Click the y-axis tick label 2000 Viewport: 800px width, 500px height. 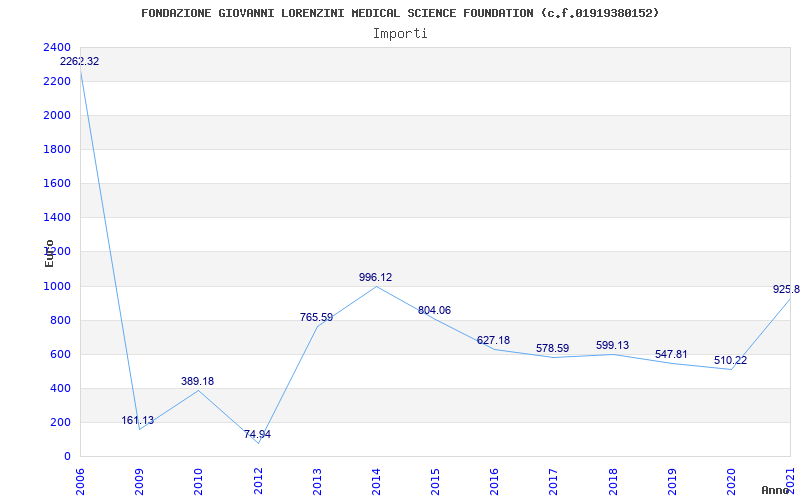click(x=58, y=115)
